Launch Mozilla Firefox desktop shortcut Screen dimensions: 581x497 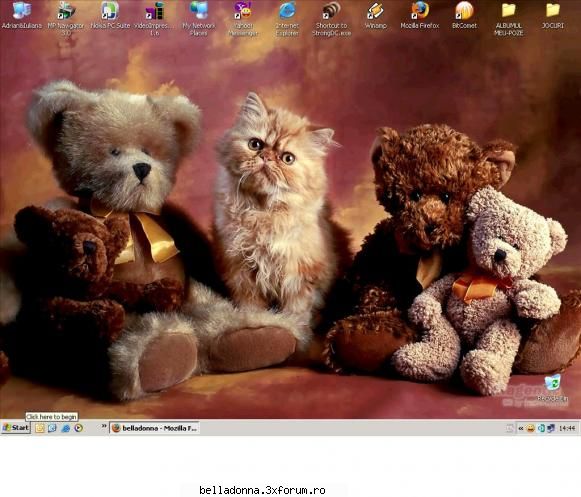420,15
